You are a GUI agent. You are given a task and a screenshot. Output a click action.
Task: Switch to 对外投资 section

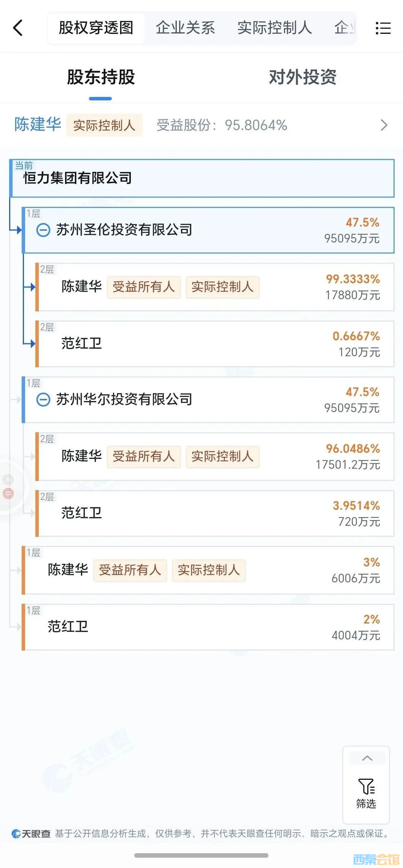303,77
